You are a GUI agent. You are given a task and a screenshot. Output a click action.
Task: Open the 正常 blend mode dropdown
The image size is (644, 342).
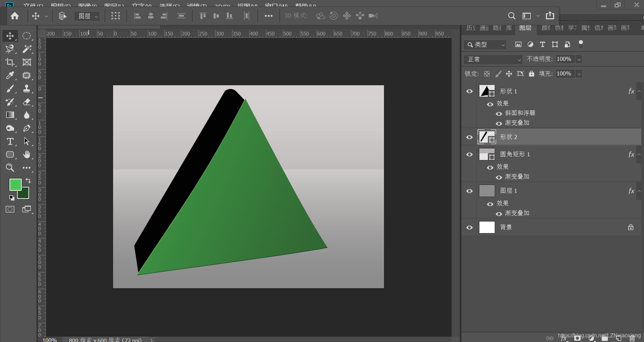click(493, 60)
